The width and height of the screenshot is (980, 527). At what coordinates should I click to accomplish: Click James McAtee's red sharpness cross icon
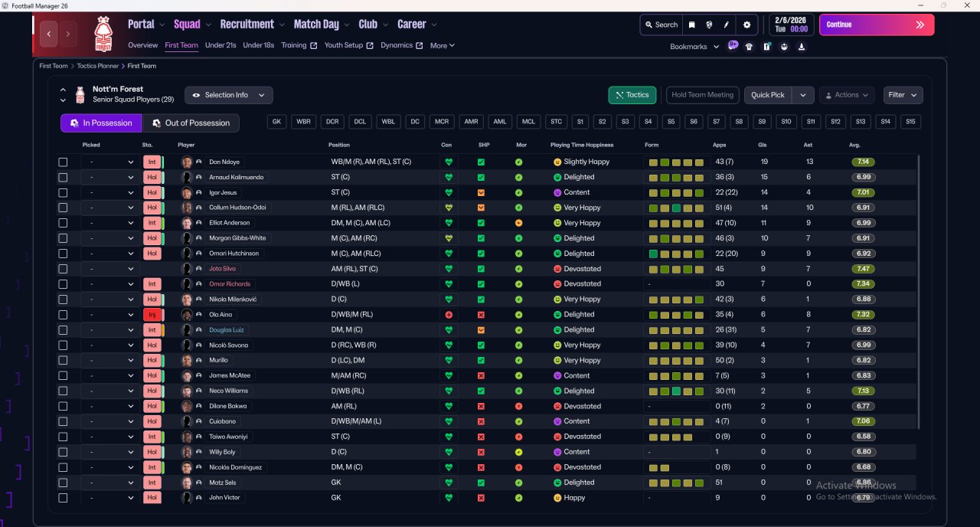click(x=481, y=376)
